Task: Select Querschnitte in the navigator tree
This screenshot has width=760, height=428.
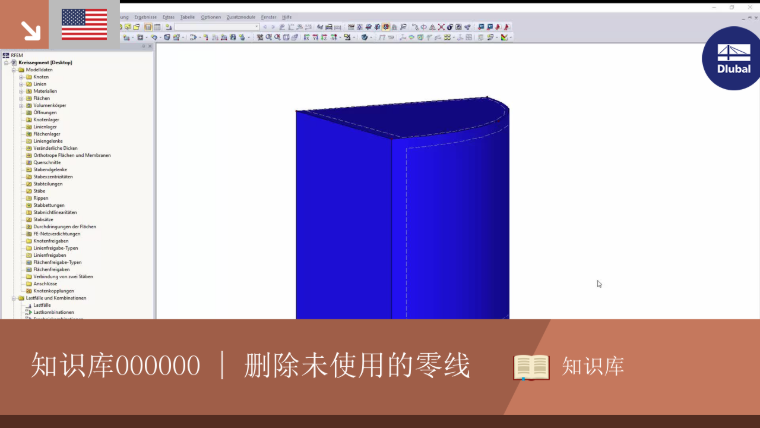Action: pyautogui.click(x=47, y=162)
